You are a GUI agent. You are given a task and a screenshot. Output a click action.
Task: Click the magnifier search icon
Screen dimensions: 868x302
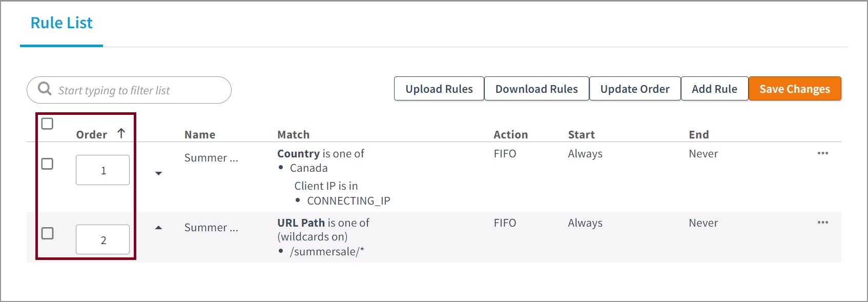tap(45, 89)
